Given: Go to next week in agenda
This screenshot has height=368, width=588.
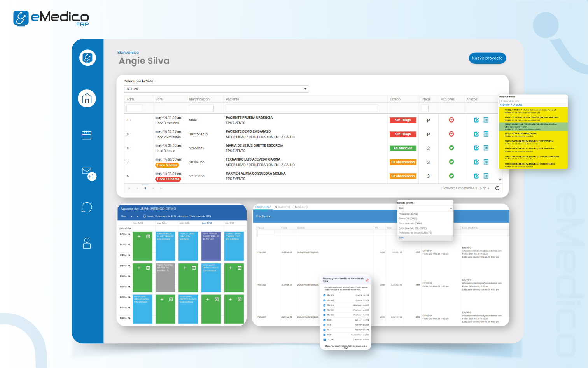Looking at the screenshot, I should (x=137, y=216).
